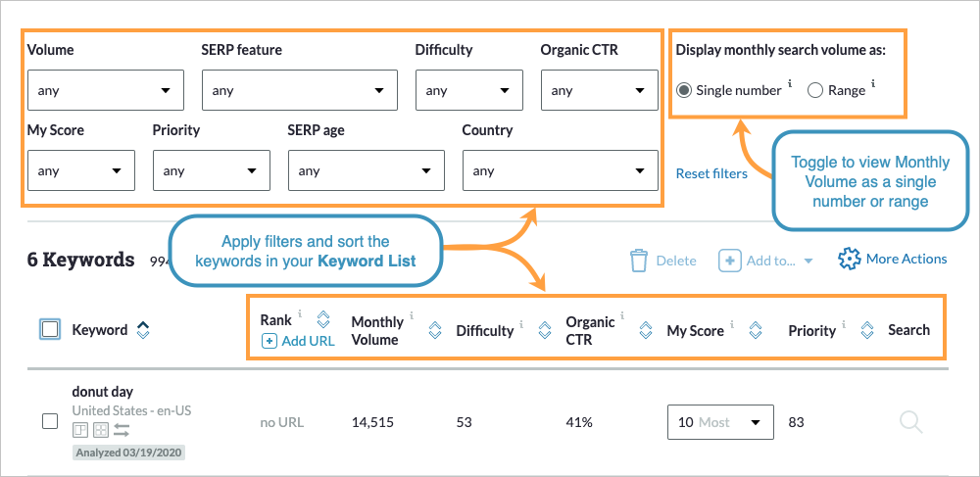Open the Volume filter dropdown
Screen dimensions: 980x477
tap(106, 90)
